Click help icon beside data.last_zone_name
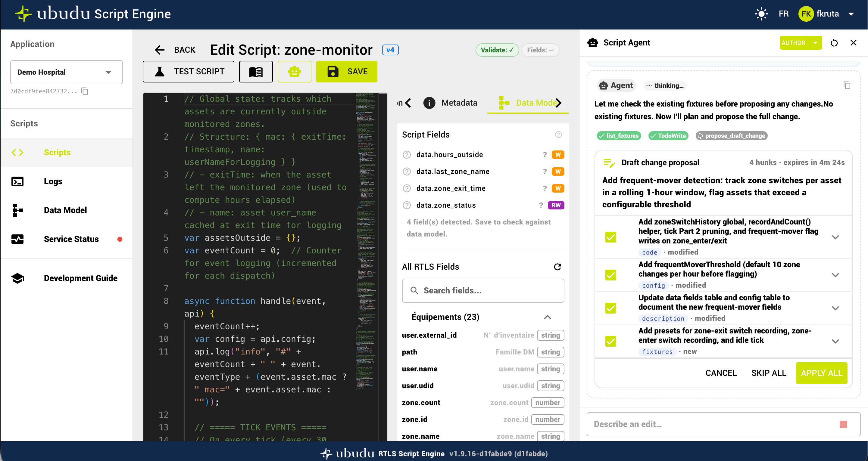This screenshot has height=461, width=868. click(x=407, y=172)
